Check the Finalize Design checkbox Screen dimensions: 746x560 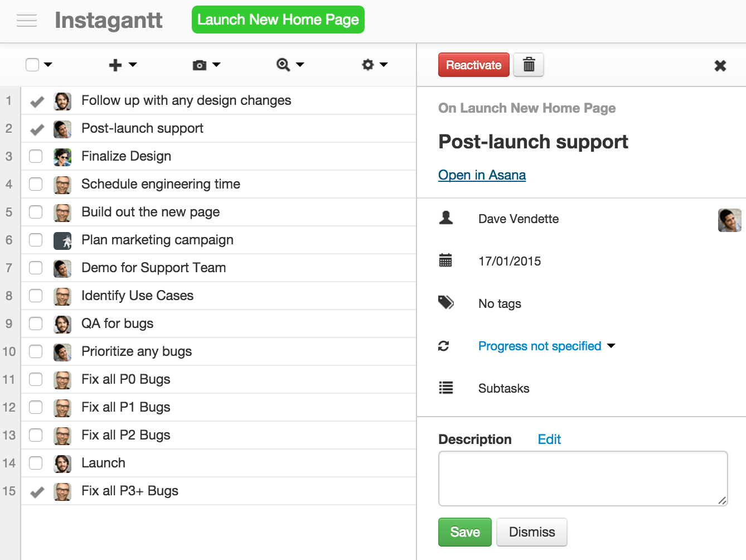click(36, 156)
